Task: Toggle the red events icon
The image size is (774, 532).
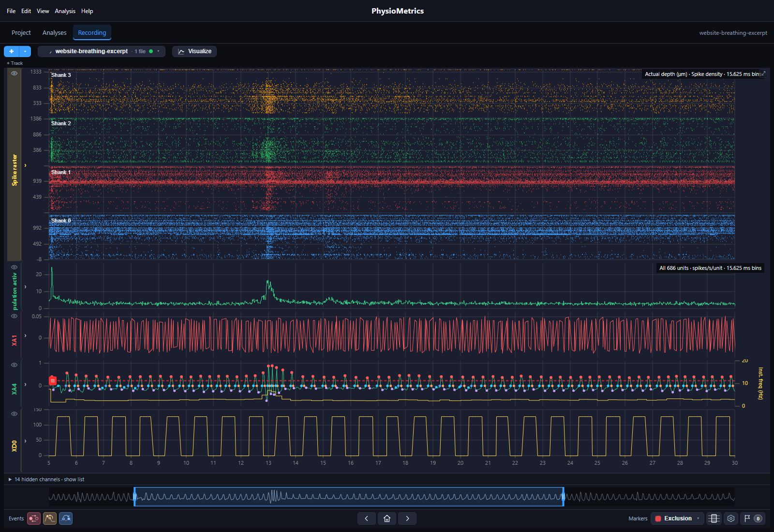Action: click(x=34, y=518)
